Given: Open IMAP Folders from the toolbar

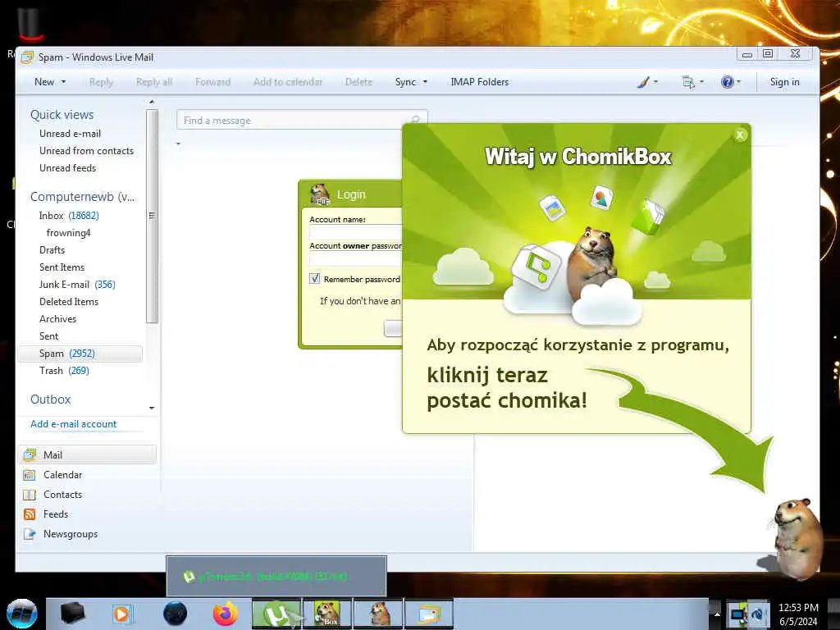Looking at the screenshot, I should coord(479,82).
